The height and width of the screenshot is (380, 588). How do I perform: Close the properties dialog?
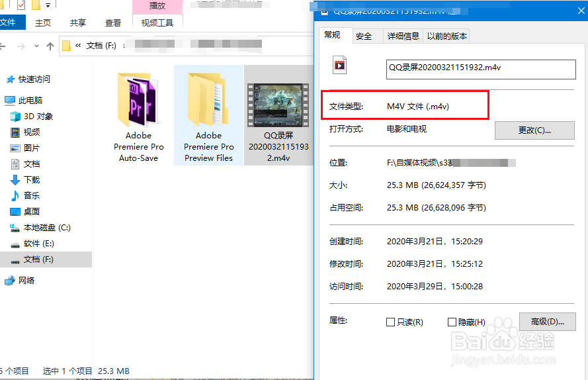click(x=581, y=10)
